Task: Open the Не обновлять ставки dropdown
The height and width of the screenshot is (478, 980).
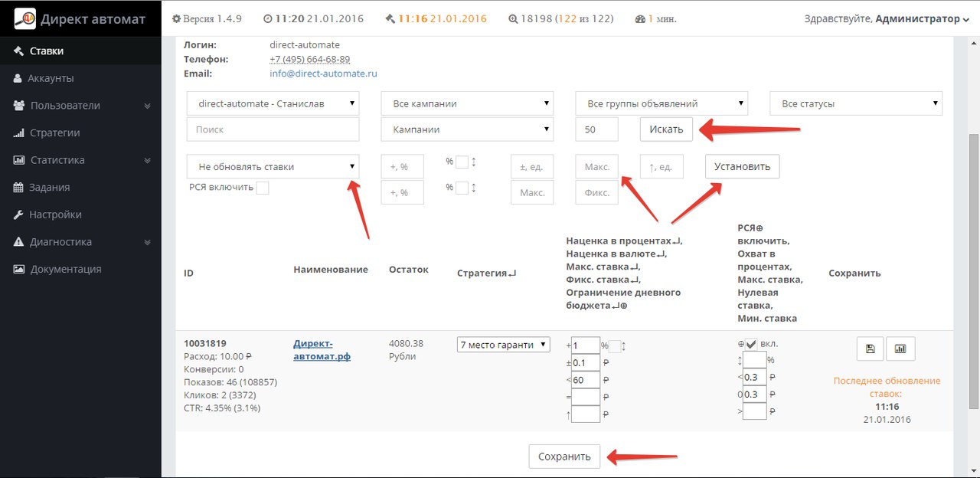Action: tap(273, 167)
